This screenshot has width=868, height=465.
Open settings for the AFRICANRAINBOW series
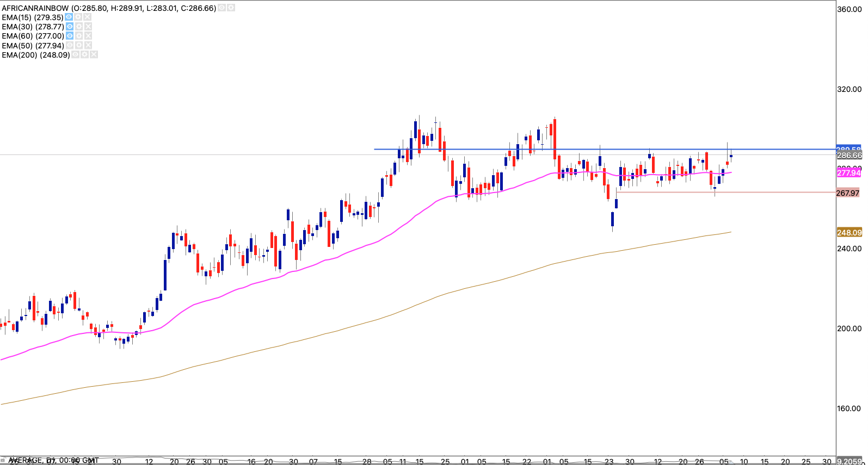point(231,8)
